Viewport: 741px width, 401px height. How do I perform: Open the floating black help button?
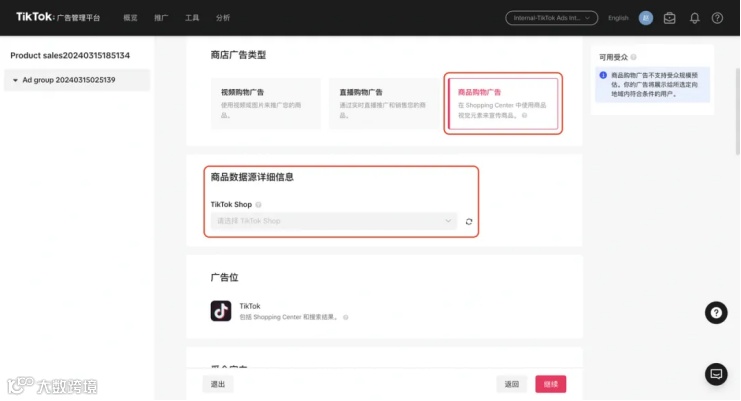pyautogui.click(x=716, y=313)
